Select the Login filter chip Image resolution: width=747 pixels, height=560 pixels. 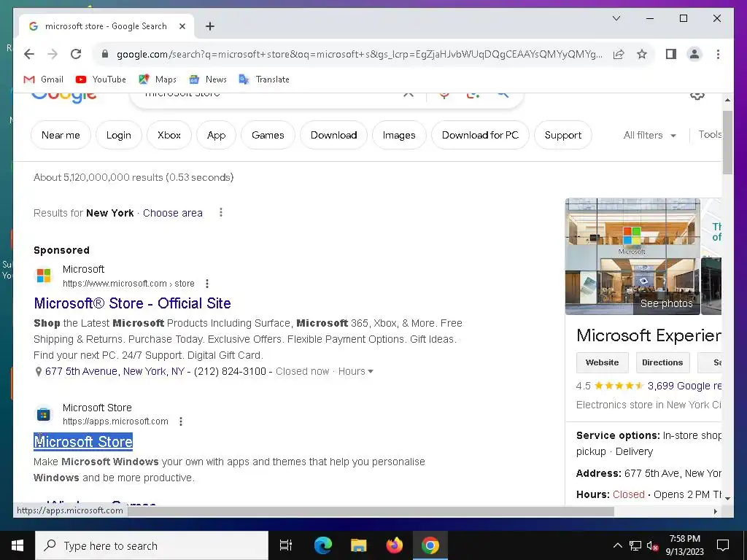tap(119, 135)
